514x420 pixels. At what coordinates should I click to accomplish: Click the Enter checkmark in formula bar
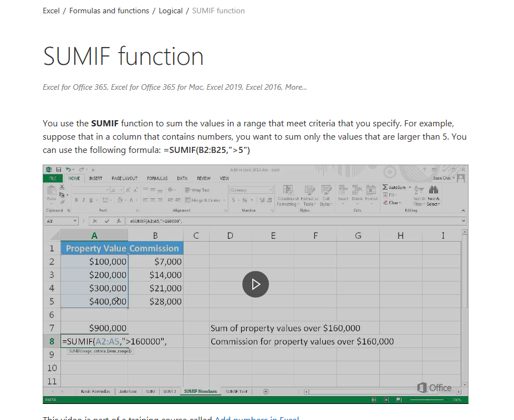pyautogui.click(x=106, y=221)
